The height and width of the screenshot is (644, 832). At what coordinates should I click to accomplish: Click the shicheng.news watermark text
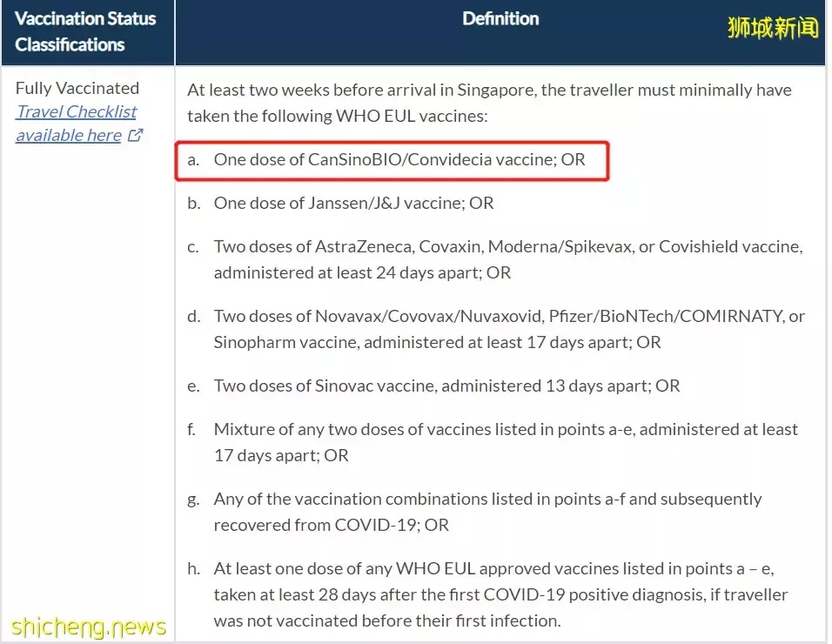pyautogui.click(x=89, y=627)
